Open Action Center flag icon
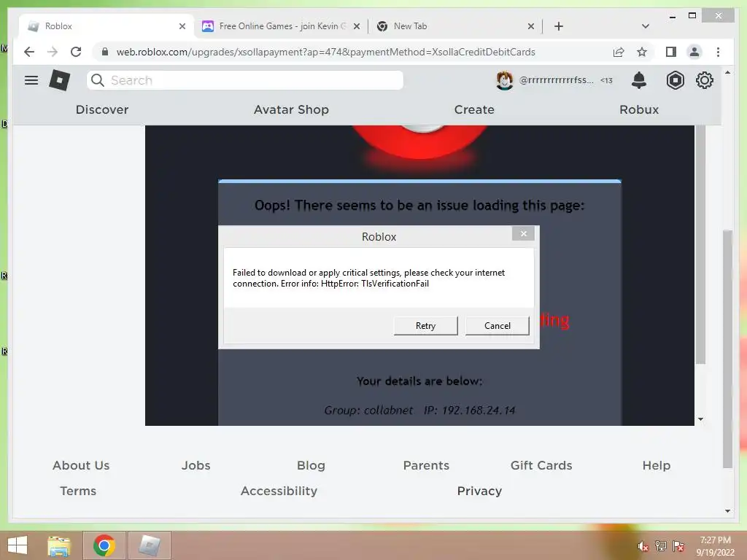The height and width of the screenshot is (560, 747). coord(678,546)
